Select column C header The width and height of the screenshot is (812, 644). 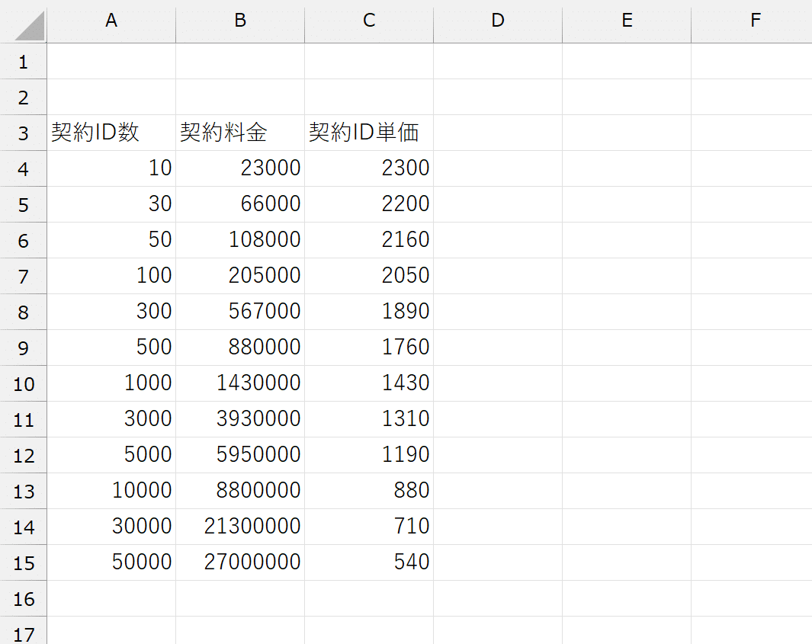(x=369, y=21)
